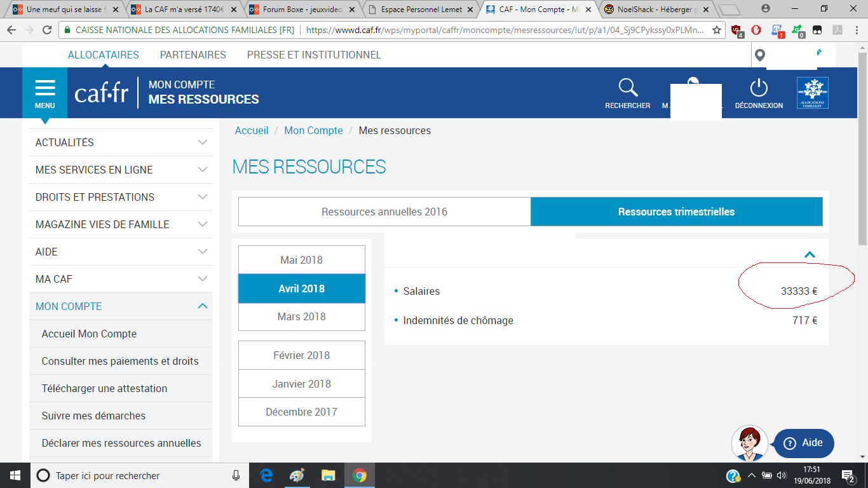
Task: Click the Allocations Familiales logo
Action: pyautogui.click(x=813, y=93)
